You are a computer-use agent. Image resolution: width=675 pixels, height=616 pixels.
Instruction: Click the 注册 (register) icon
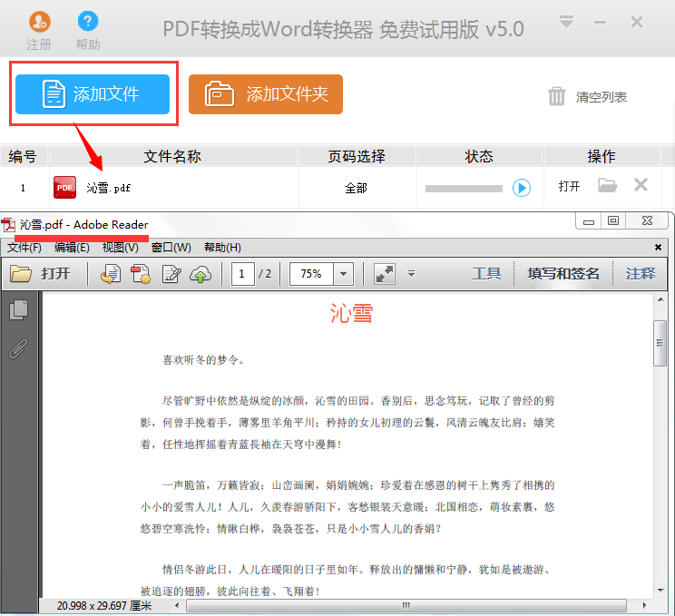coord(40,22)
